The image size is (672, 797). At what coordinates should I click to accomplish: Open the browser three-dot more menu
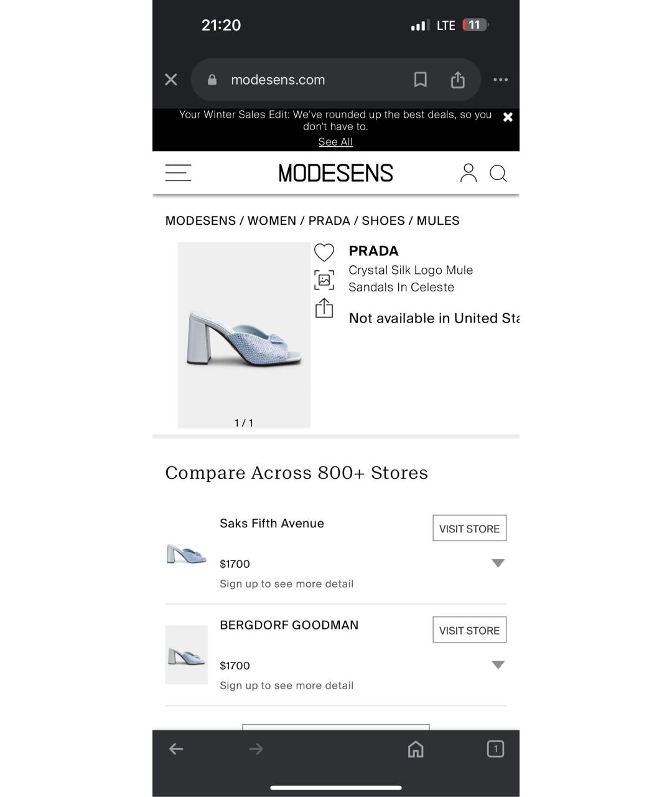pos(501,80)
